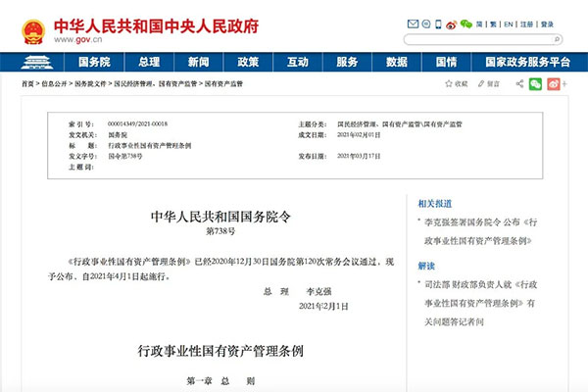The image size is (588, 392).
Task: Open the Weibo icon in top header
Action: click(451, 24)
